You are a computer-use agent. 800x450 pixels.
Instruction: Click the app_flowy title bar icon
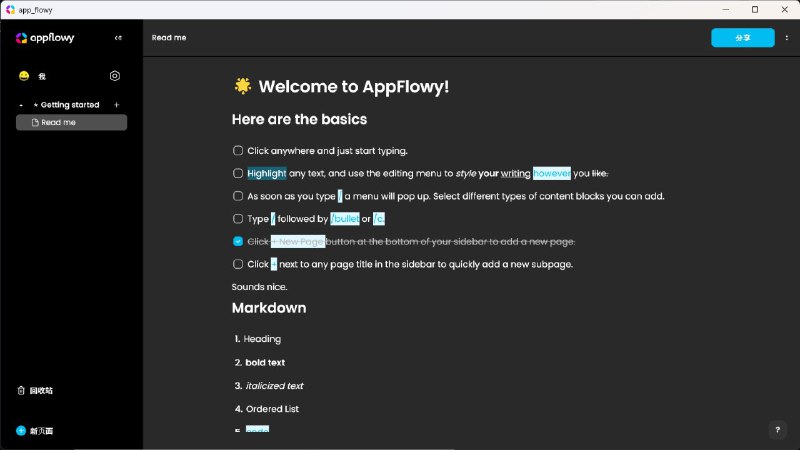tap(10, 10)
